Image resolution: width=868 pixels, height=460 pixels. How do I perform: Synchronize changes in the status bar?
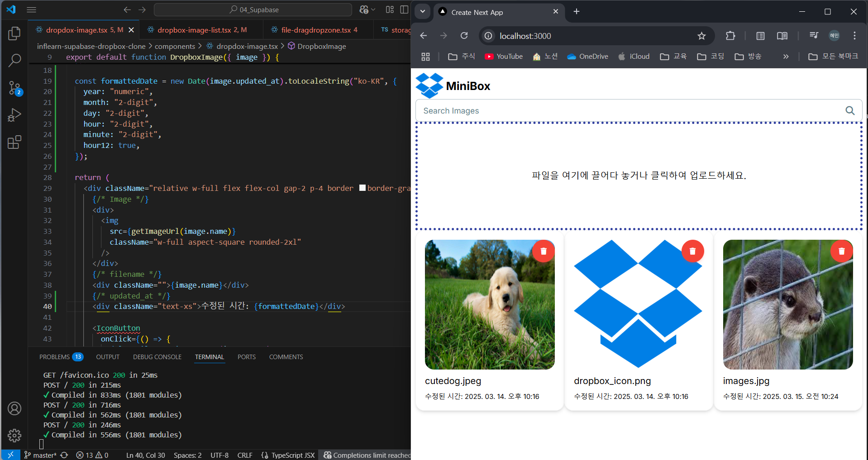click(x=64, y=455)
